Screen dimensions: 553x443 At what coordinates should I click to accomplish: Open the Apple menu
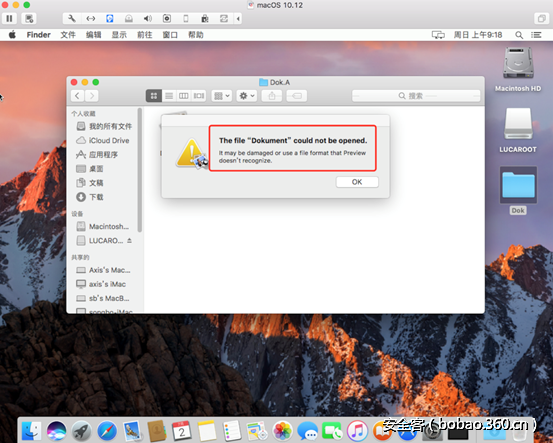pyautogui.click(x=12, y=35)
